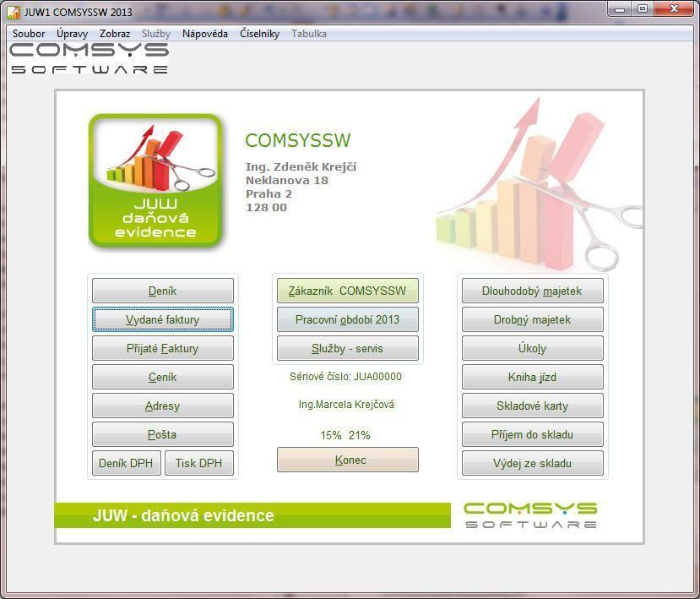
Task: Click the JUW1 title bar app icon
Action: [x=14, y=12]
